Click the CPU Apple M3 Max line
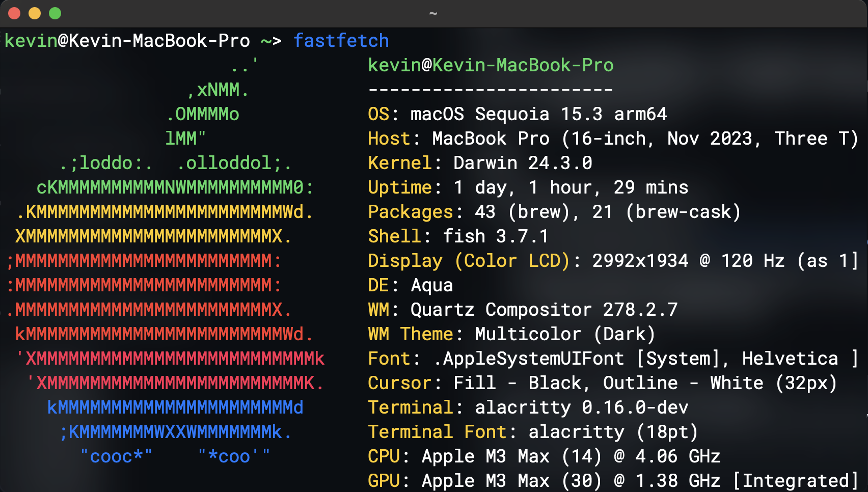868x492 pixels. [x=544, y=456]
